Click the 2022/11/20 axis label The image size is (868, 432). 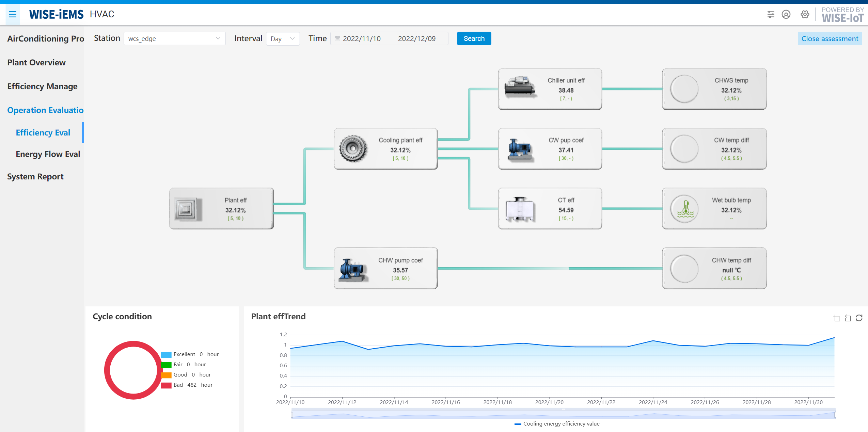[x=549, y=402]
